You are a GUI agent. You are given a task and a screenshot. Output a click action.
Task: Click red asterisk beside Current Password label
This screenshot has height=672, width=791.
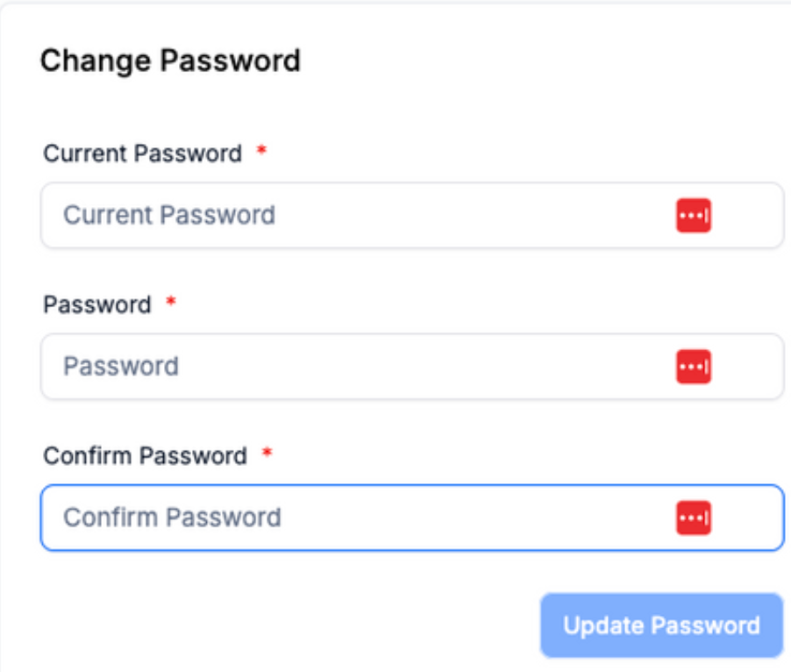(261, 150)
